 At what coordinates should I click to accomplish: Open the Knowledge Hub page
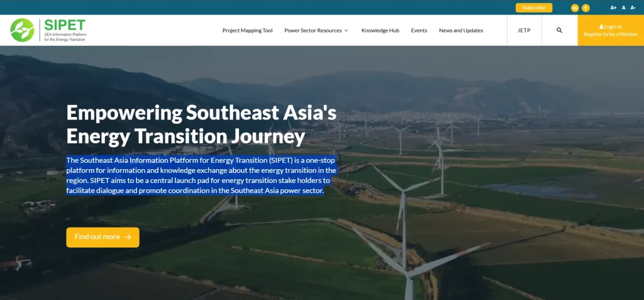[380, 30]
